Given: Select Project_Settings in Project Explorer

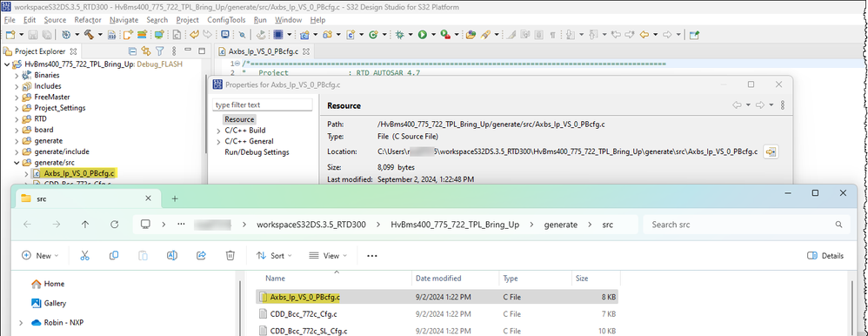Looking at the screenshot, I should (x=59, y=108).
